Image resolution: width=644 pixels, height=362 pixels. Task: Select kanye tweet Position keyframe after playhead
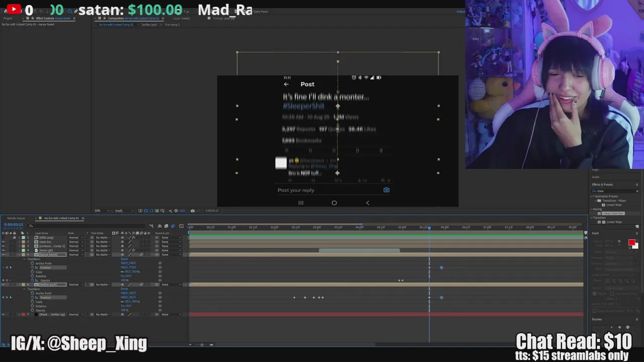pos(442,267)
